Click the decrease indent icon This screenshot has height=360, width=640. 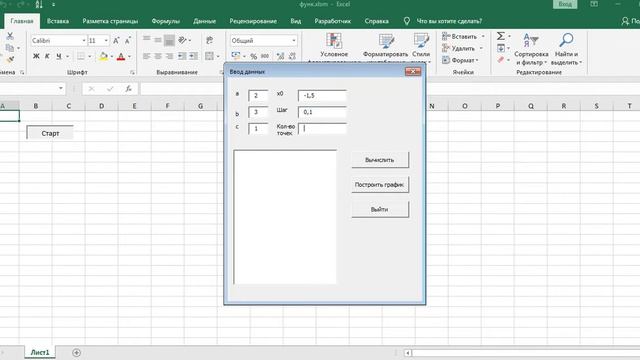pyautogui.click(x=182, y=56)
